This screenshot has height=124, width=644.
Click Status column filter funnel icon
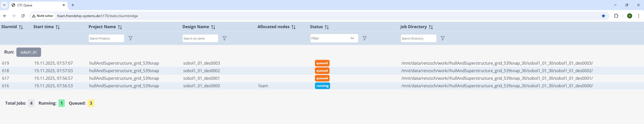tap(365, 38)
